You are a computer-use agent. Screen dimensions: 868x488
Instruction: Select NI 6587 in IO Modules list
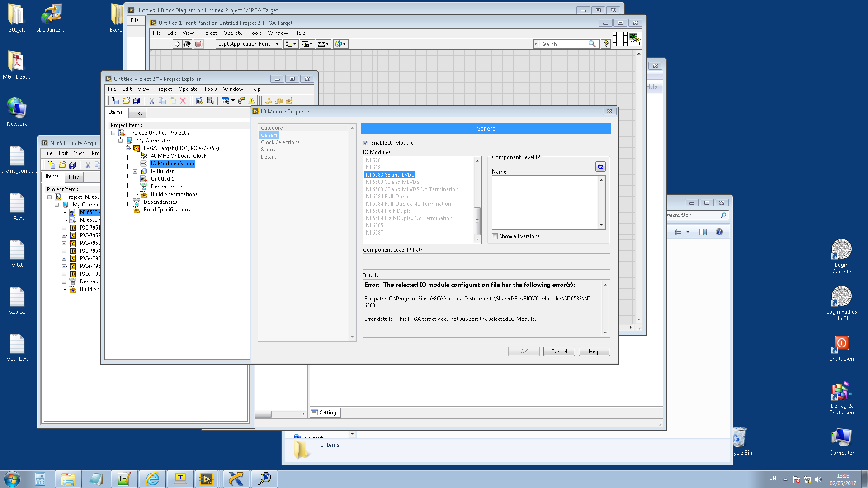(x=374, y=233)
